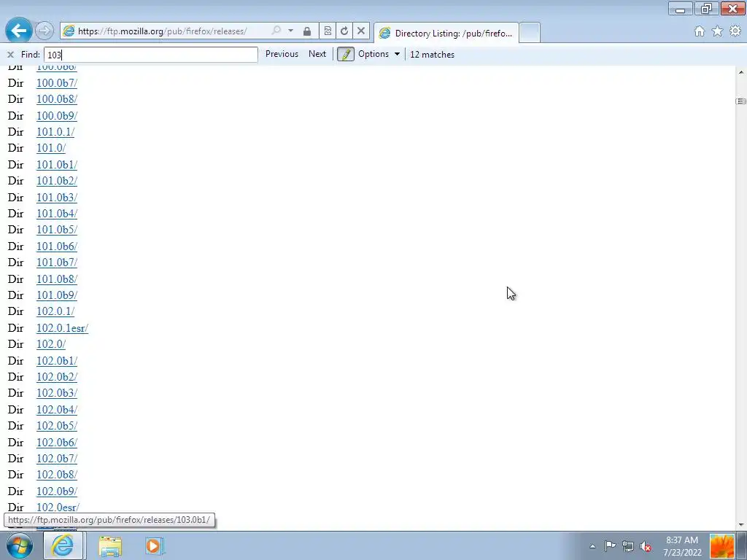Open the Tools gear menu
This screenshot has width=747, height=560.
pos(735,31)
